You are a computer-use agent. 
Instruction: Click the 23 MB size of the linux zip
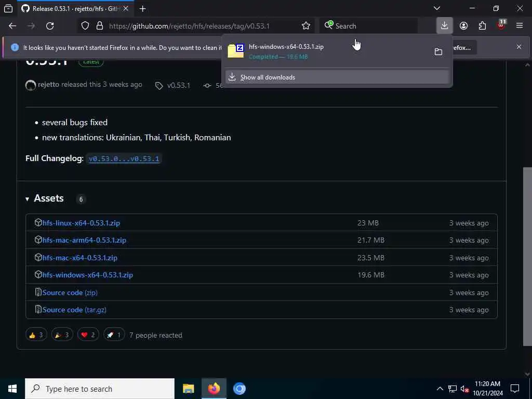[x=368, y=223]
